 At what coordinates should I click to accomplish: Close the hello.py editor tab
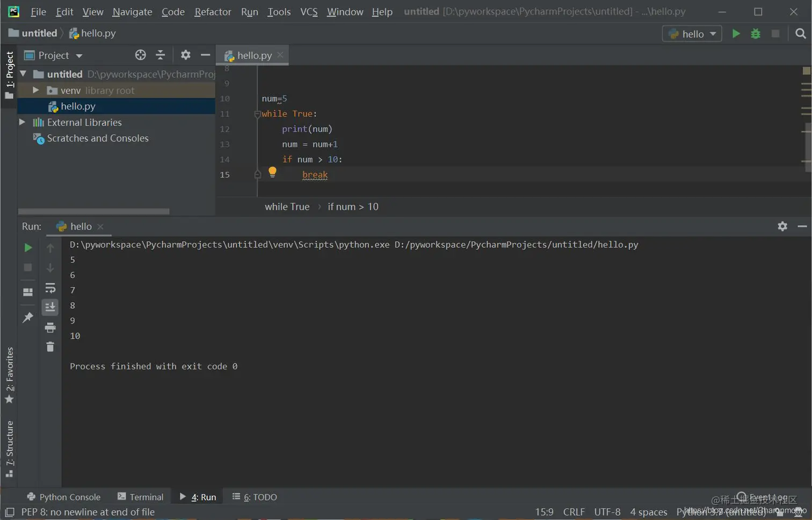[280, 55]
